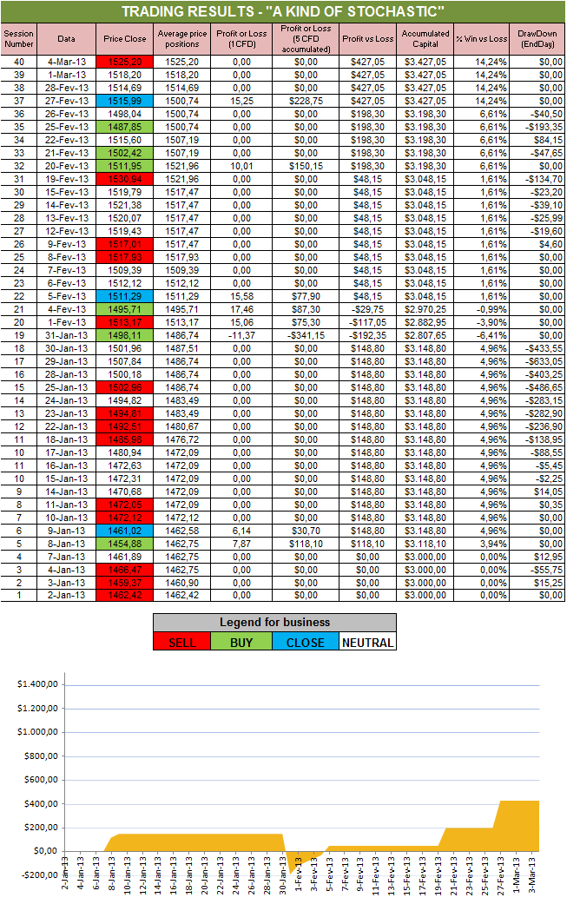Click the -$200,00 chart axis label
Viewport: 580px width, 924px height.
[x=39, y=874]
